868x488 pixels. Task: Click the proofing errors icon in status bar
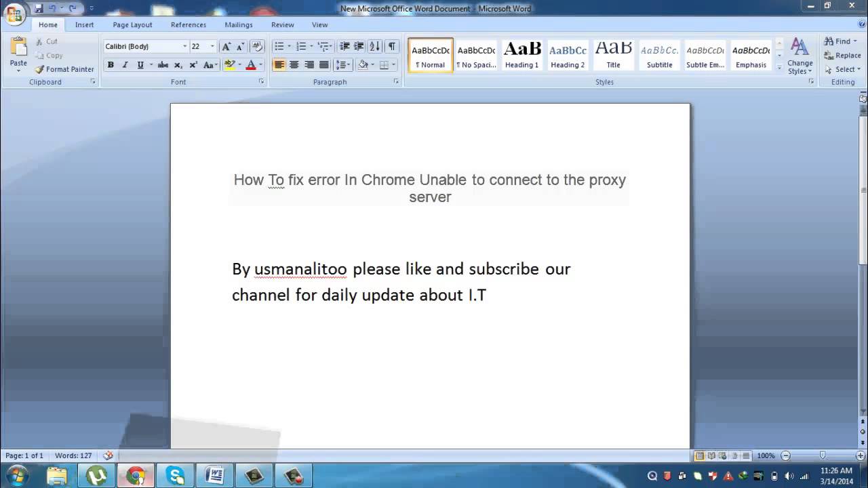click(x=108, y=455)
